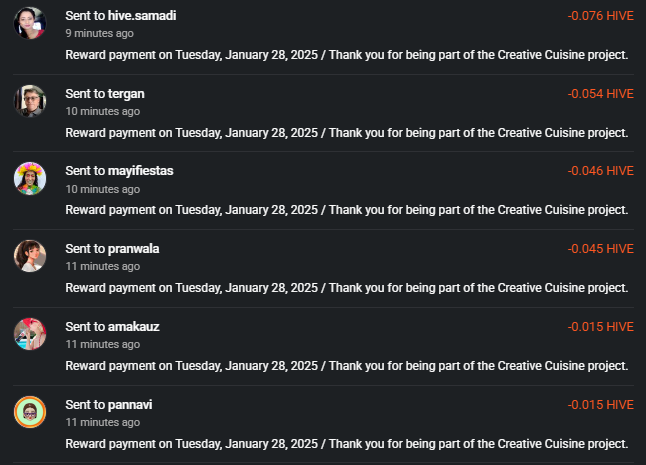Go to pranwala's account page

pos(133,249)
